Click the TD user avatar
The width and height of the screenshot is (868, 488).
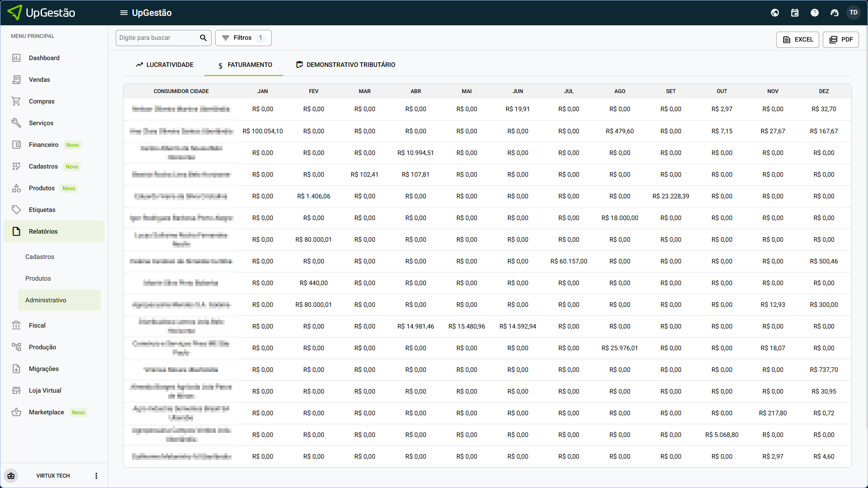854,13
